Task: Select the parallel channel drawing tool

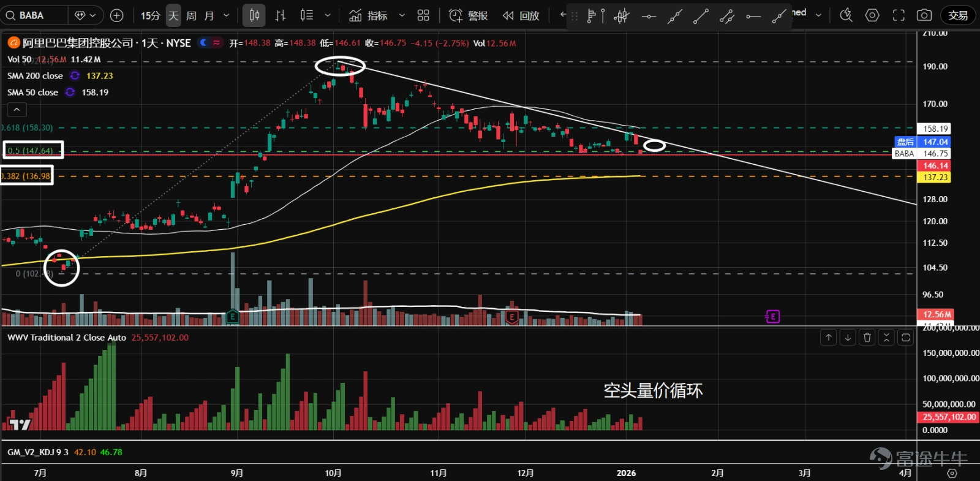Action: click(x=727, y=17)
